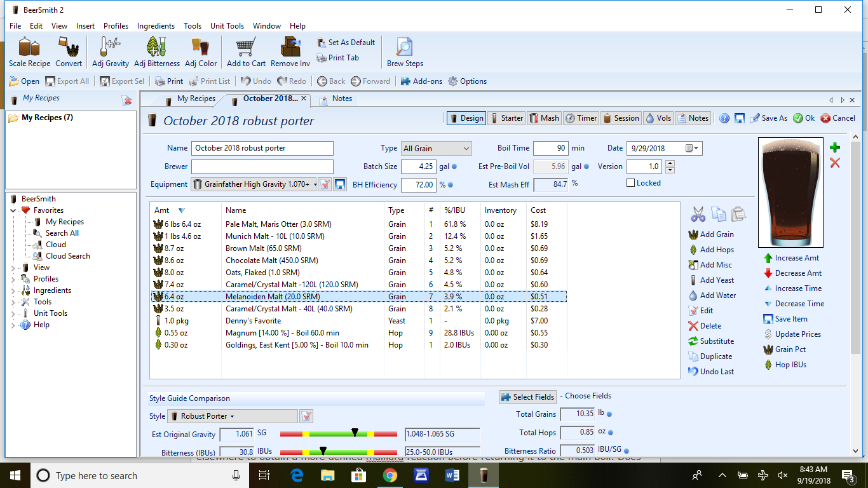
Task: Open Adj Bitterness tool
Action: click(x=156, y=51)
